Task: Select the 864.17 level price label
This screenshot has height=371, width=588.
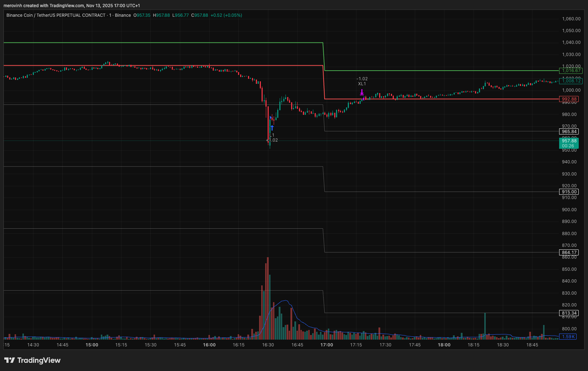Action: coord(569,253)
